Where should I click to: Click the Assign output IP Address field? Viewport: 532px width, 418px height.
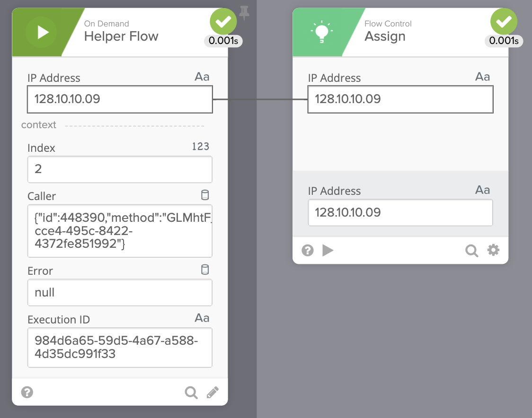point(400,212)
